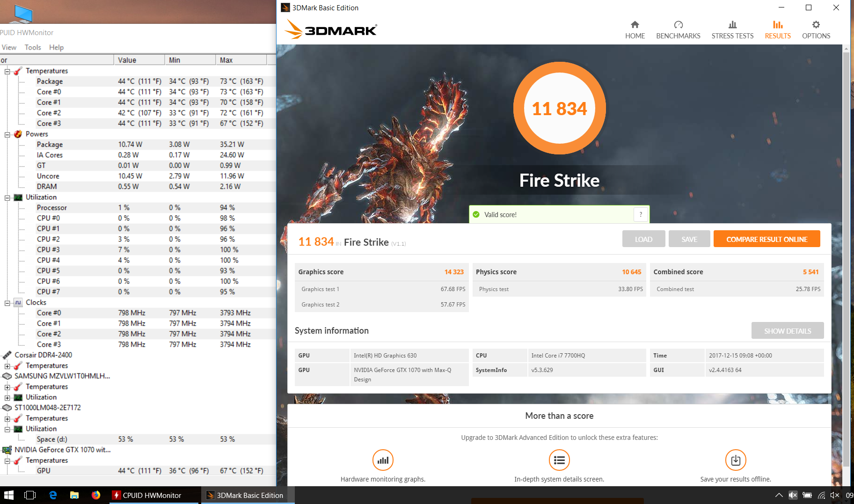The image size is (854, 504).
Task: Open the Valid score help question mark
Action: tap(641, 214)
